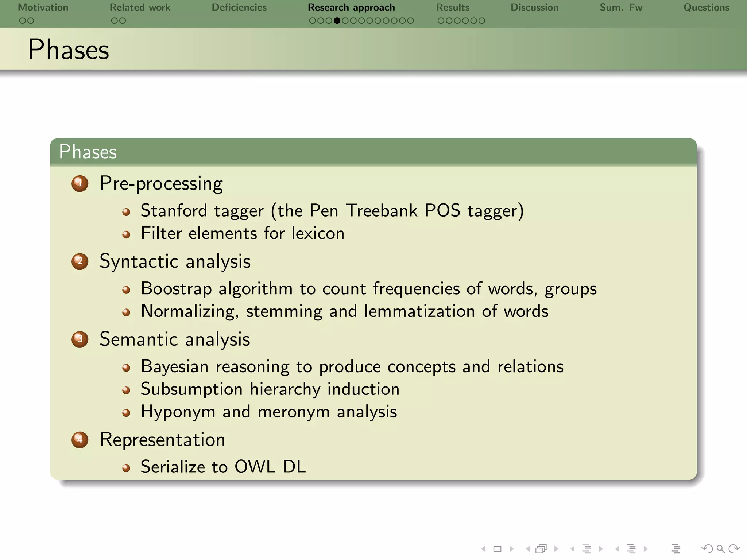Jump to previous section arrow
Screen dimensions: 747x560
click(617, 549)
